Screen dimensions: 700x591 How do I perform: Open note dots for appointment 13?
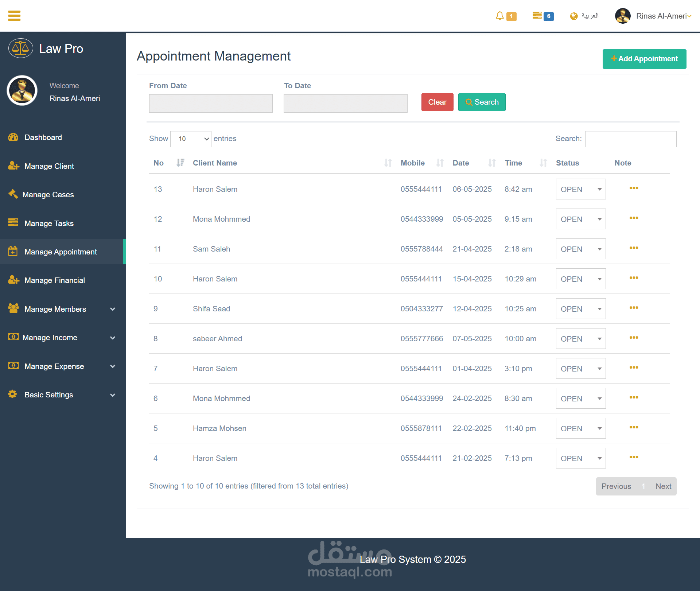point(634,188)
